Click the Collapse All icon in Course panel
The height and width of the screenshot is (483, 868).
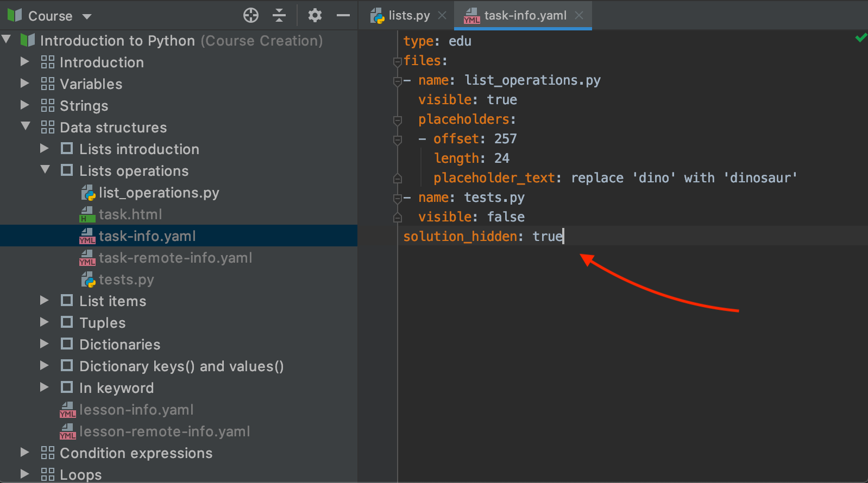pyautogui.click(x=279, y=15)
